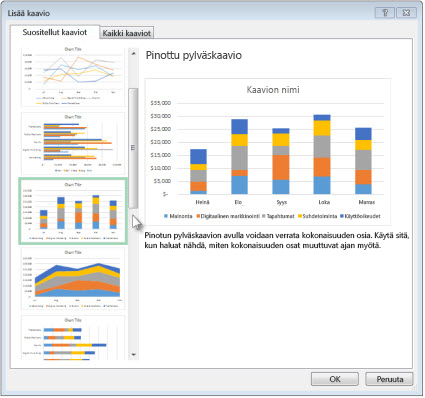425x398 pixels.
Task: Click the OK button
Action: click(335, 379)
